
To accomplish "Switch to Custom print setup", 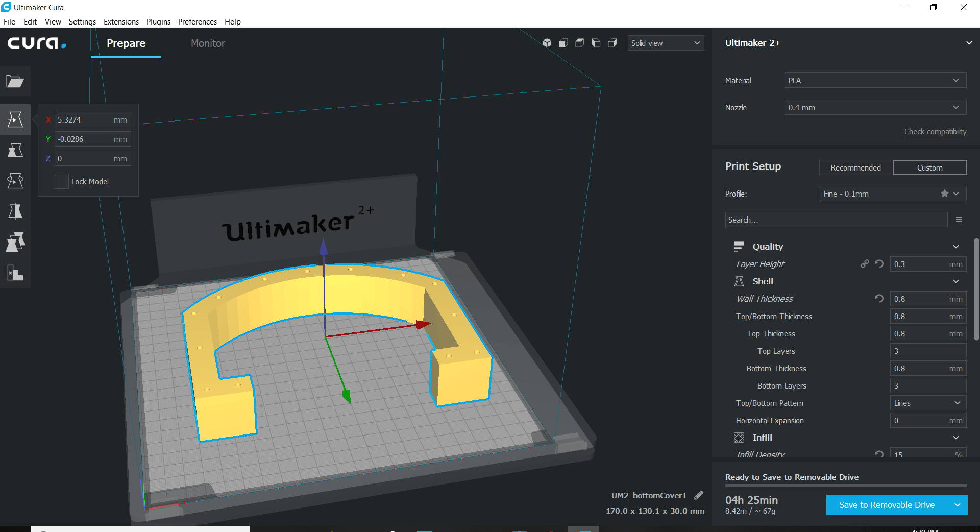I will [x=930, y=167].
